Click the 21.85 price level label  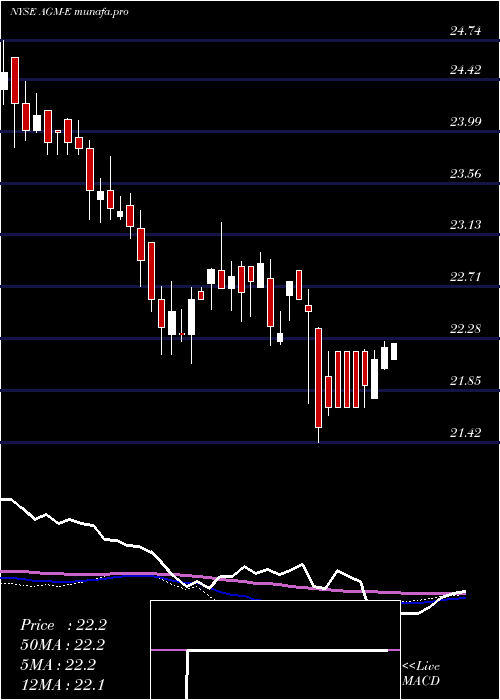click(466, 381)
